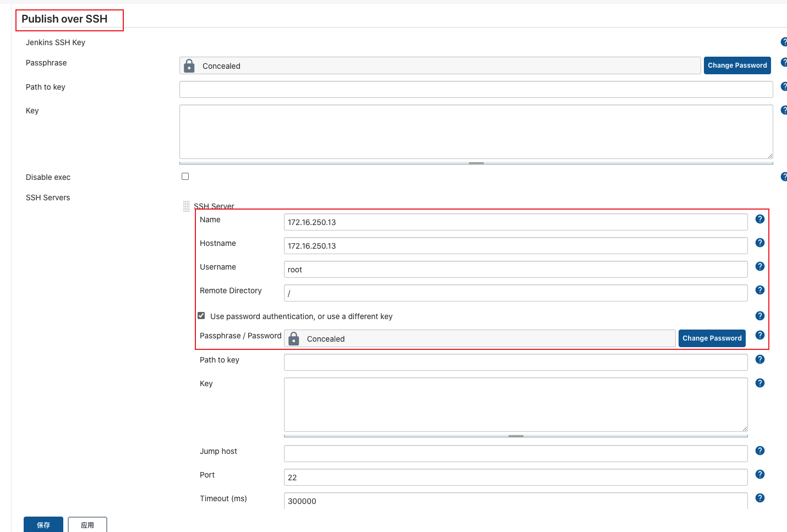787x532 pixels.
Task: Open help icon beside global Passphrase row
Action: pos(784,62)
